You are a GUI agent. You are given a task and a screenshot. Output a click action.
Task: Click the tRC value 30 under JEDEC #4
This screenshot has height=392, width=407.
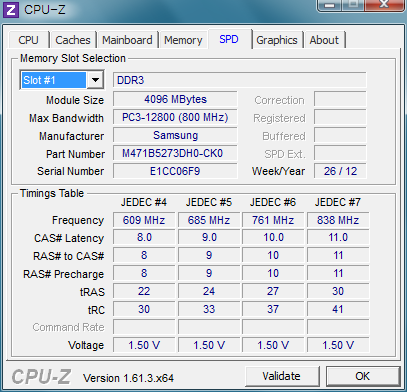(144, 309)
